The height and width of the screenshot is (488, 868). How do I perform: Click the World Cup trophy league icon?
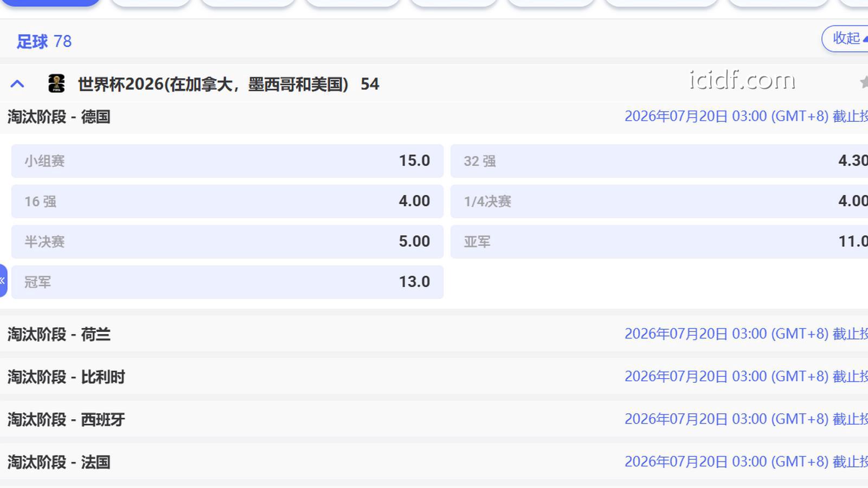click(x=56, y=84)
